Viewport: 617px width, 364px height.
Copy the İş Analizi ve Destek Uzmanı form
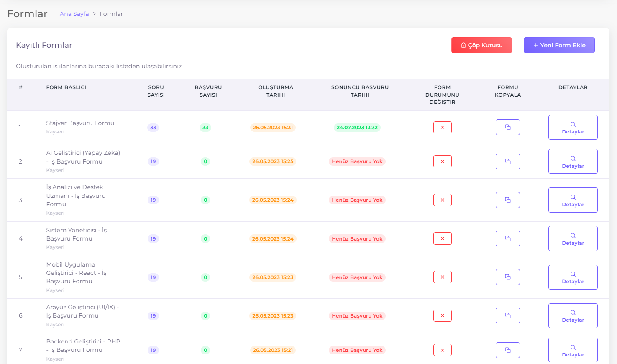coord(507,200)
